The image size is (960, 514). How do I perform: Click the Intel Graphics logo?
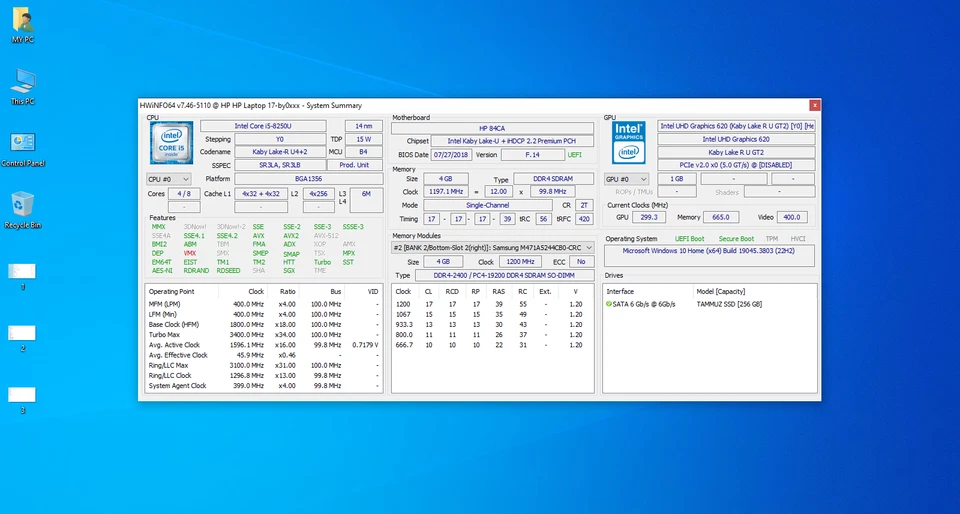629,143
